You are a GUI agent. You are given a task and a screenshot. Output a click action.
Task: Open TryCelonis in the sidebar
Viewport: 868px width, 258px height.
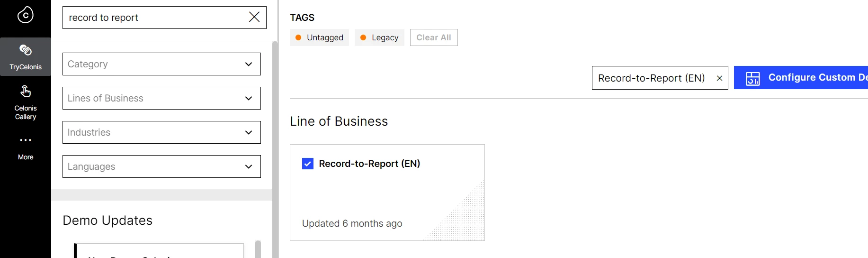click(x=26, y=57)
